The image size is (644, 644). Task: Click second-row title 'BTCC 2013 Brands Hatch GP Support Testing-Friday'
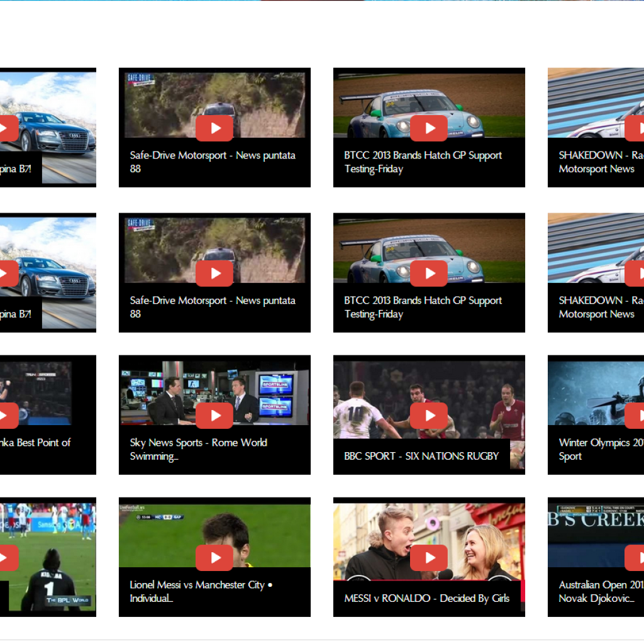423,307
